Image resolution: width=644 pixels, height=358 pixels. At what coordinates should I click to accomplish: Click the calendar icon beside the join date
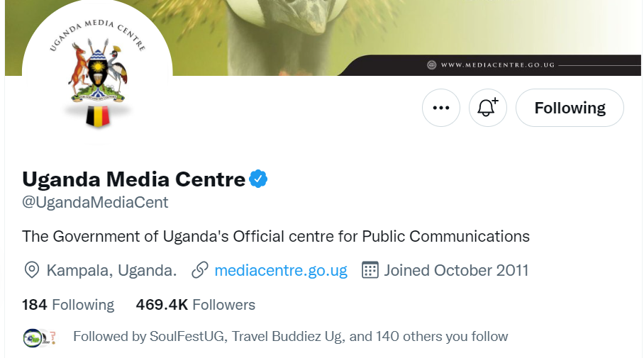tap(370, 270)
